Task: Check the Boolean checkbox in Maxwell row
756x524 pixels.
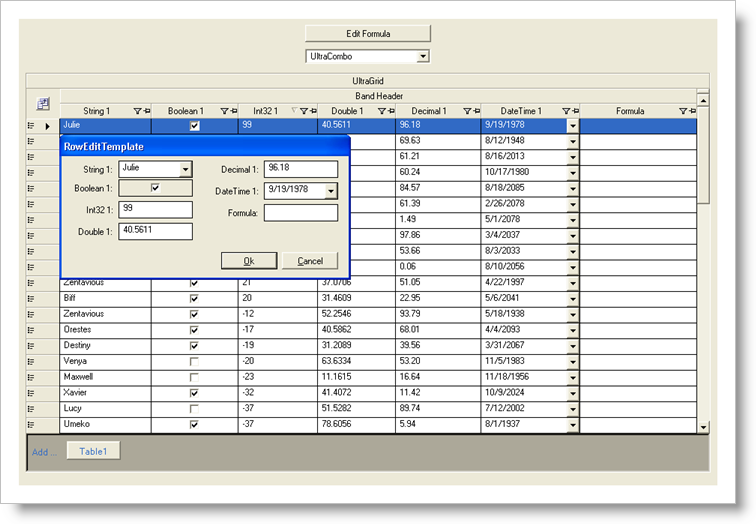Action: pos(194,377)
